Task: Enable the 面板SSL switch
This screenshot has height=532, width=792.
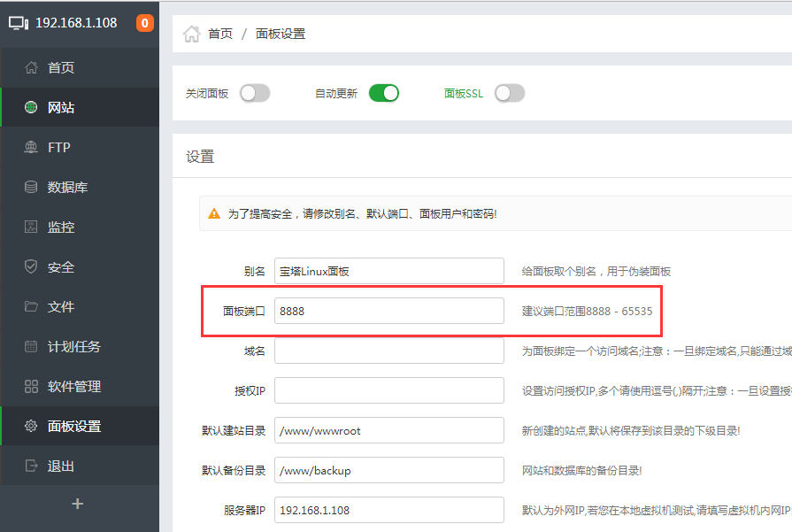Action: (510, 92)
